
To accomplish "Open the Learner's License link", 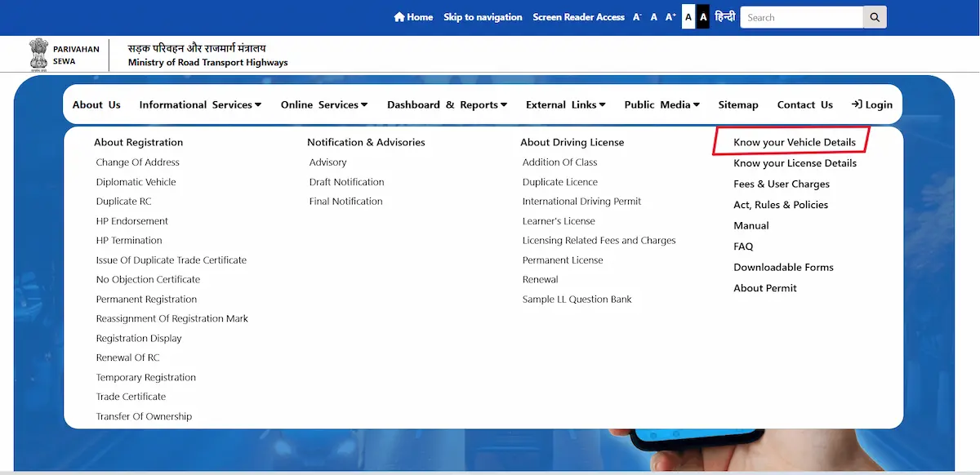I will [x=559, y=221].
